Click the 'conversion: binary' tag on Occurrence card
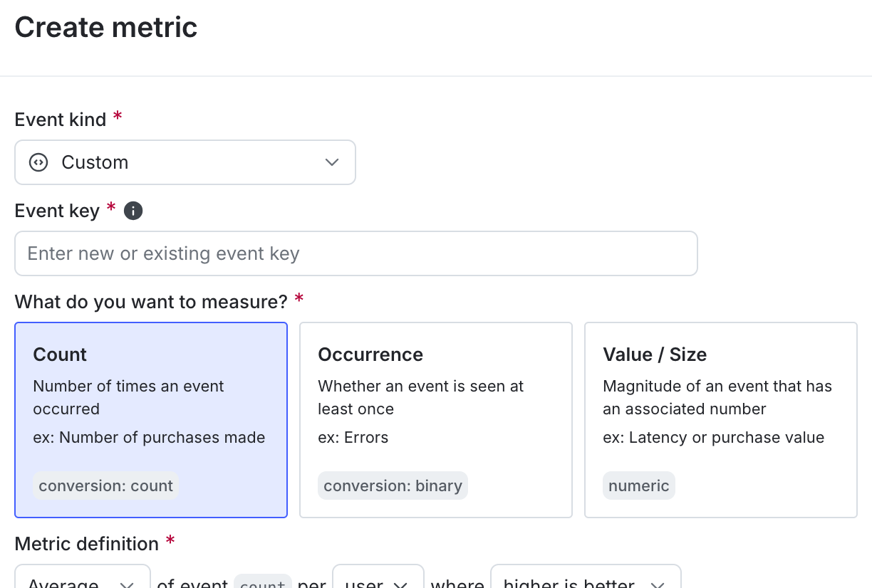Image resolution: width=872 pixels, height=588 pixels. (393, 485)
